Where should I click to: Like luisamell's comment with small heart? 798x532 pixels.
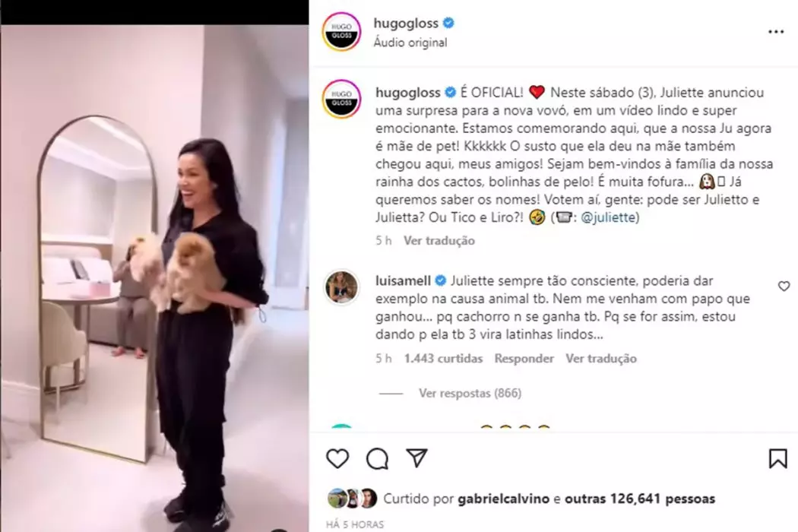784,287
